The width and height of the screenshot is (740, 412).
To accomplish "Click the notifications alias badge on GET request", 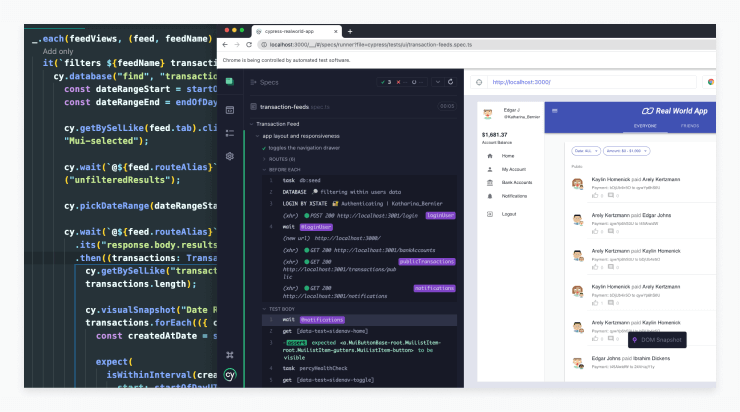I will (435, 288).
